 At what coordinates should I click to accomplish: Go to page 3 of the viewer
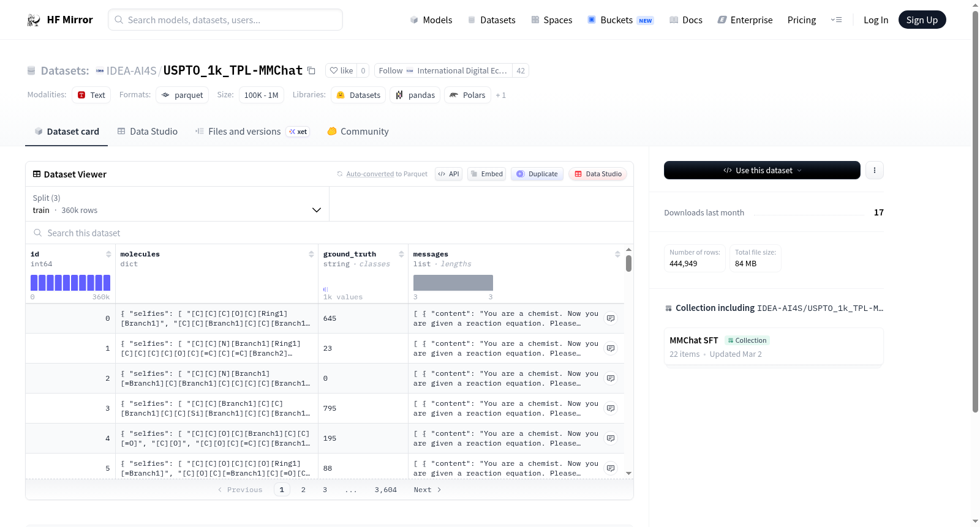pyautogui.click(x=325, y=490)
